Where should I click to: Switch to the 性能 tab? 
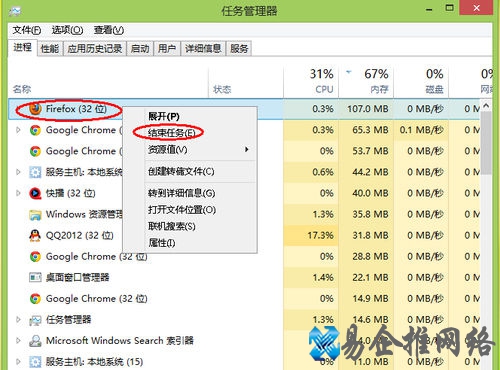pyautogui.click(x=50, y=49)
